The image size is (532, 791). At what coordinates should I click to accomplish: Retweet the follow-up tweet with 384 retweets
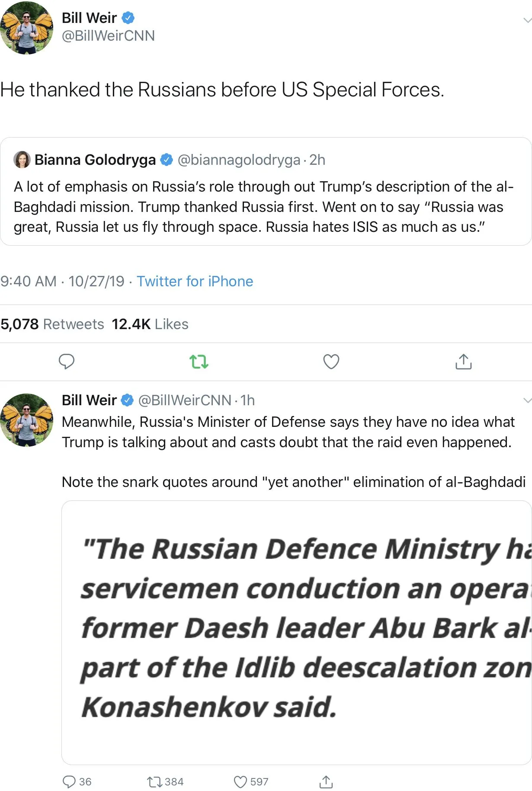tap(155, 781)
